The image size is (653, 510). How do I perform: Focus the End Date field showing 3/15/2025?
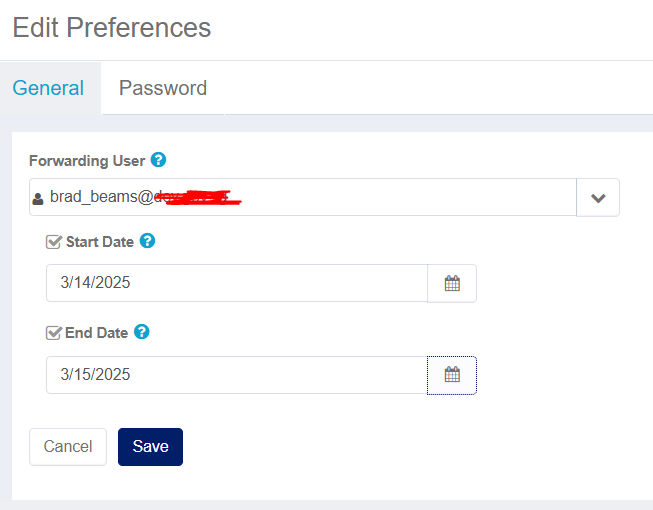pyautogui.click(x=237, y=375)
